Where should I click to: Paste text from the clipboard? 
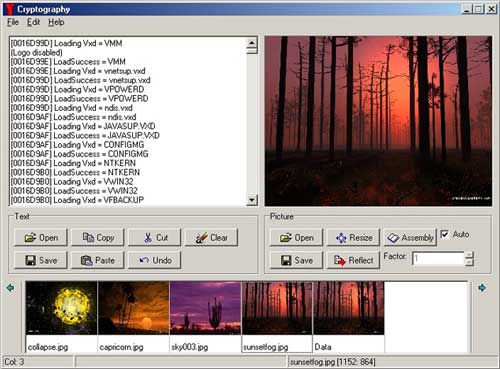pyautogui.click(x=98, y=260)
